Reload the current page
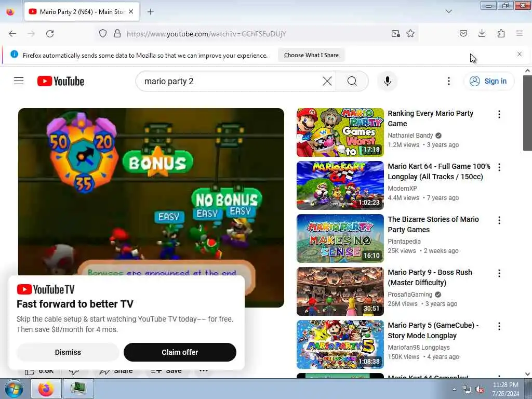 (x=50, y=34)
